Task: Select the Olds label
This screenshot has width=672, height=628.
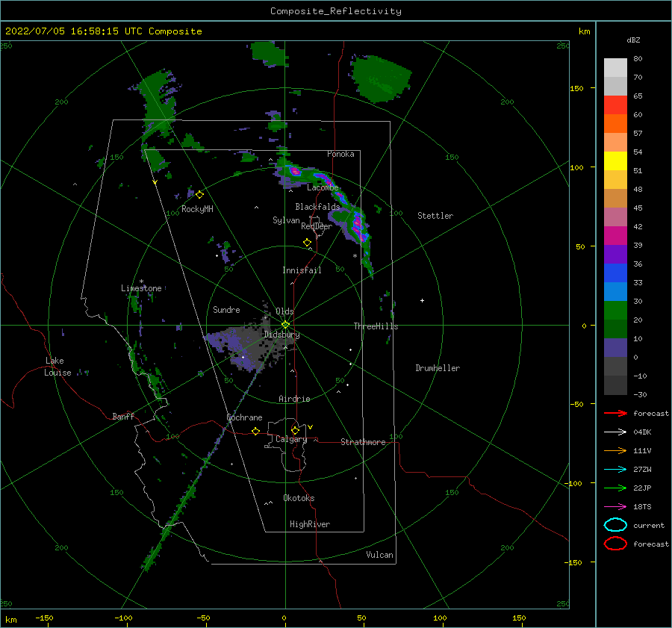Action: [284, 311]
